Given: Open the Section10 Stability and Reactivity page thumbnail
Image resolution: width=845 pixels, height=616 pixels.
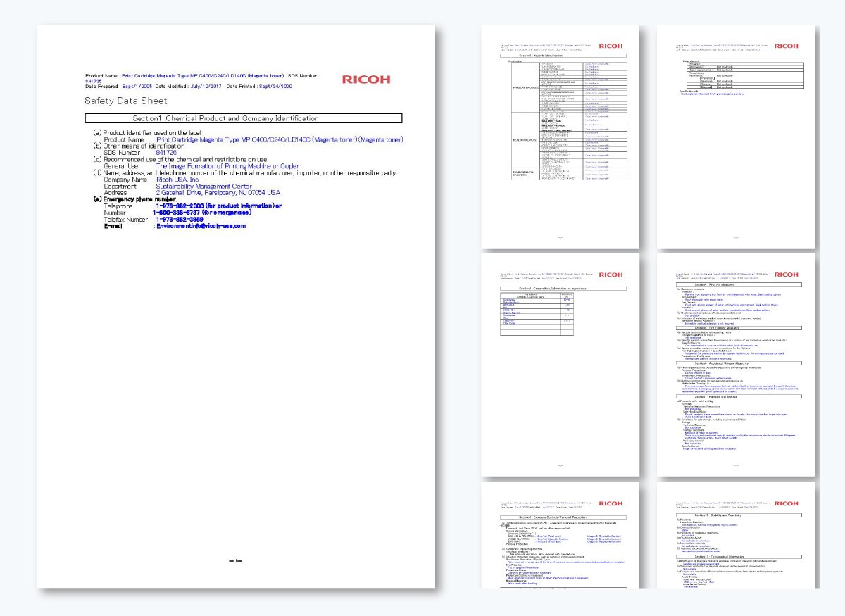Looking at the screenshot, I should point(736,534).
